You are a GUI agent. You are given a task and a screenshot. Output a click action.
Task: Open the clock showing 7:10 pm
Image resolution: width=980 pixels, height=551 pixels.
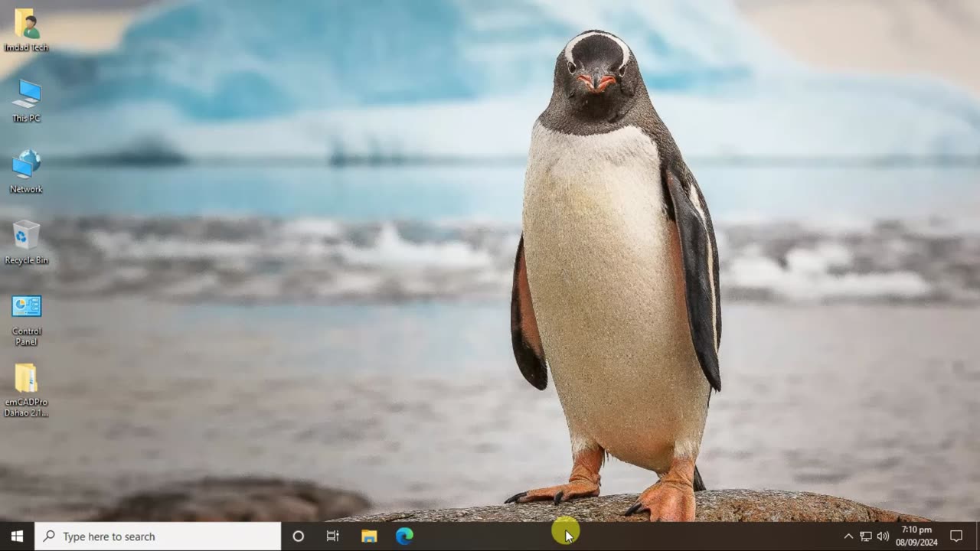[917, 536]
